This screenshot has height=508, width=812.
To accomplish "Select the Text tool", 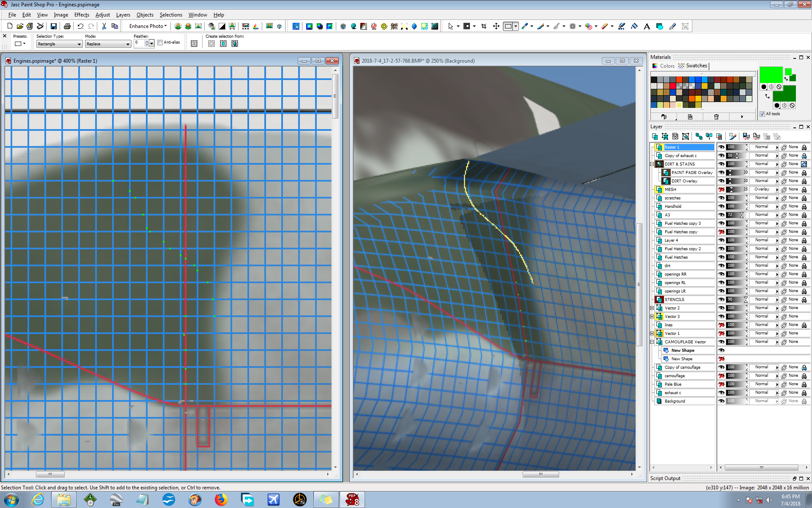I will 647,26.
